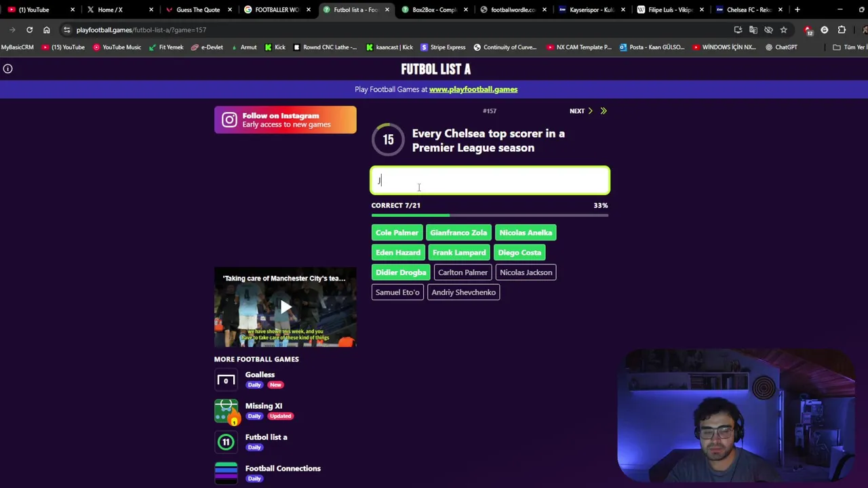Viewport: 868px width, 488px height.
Task: Click the browser home icon
Action: point(46,30)
